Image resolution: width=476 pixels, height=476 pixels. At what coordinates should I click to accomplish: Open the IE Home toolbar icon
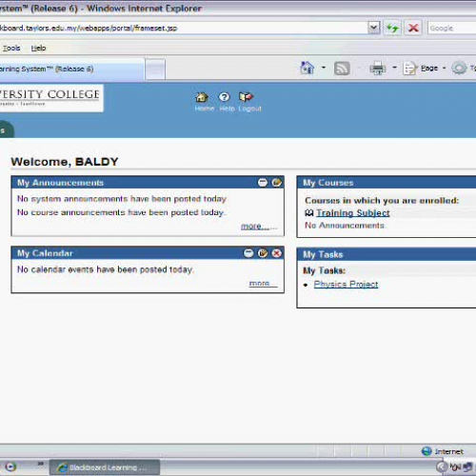pyautogui.click(x=307, y=68)
